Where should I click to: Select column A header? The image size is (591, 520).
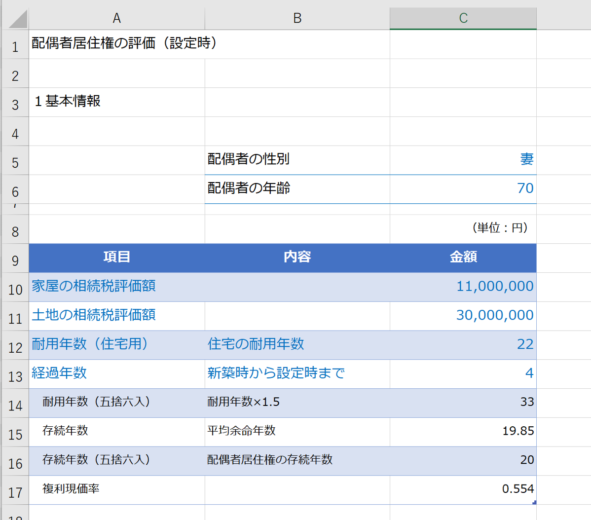tap(117, 18)
